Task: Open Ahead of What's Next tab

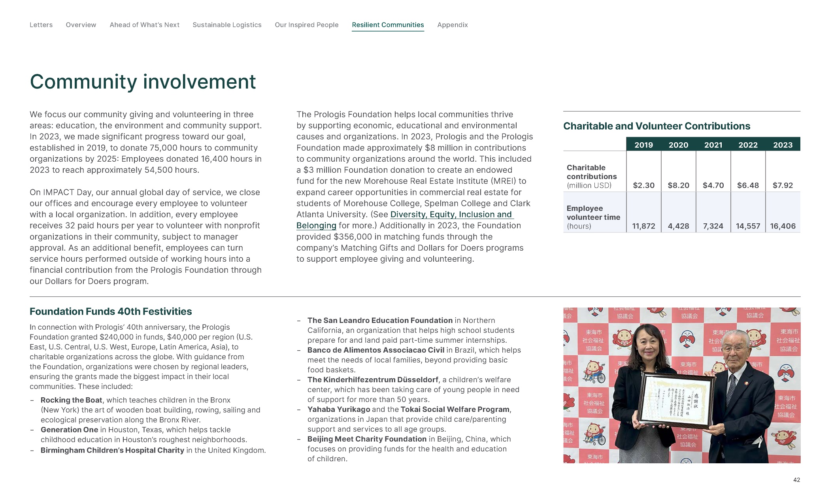Action: [x=145, y=25]
